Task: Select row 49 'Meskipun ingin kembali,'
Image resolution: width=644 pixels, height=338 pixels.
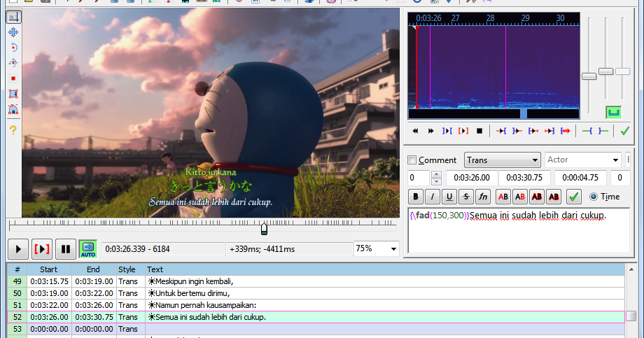Action: click(x=316, y=281)
